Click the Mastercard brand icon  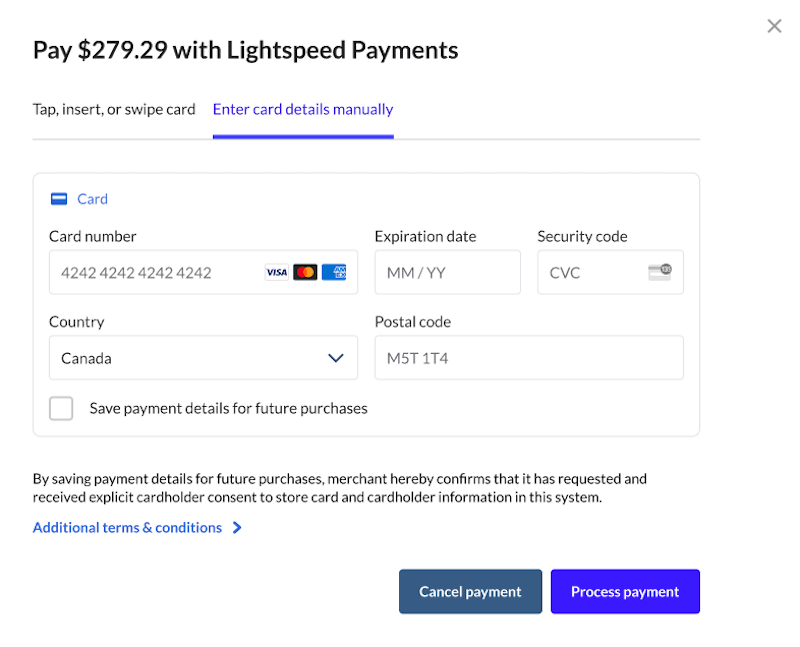pyautogui.click(x=305, y=272)
